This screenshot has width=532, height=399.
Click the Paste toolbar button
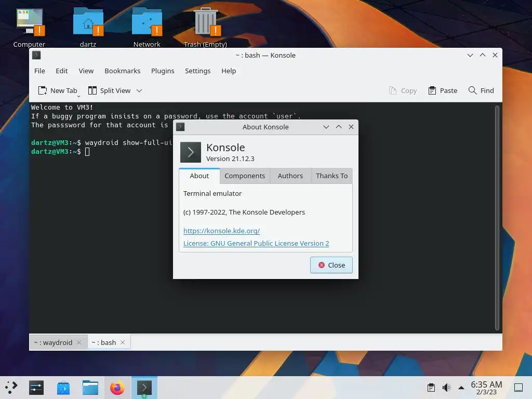(x=443, y=90)
